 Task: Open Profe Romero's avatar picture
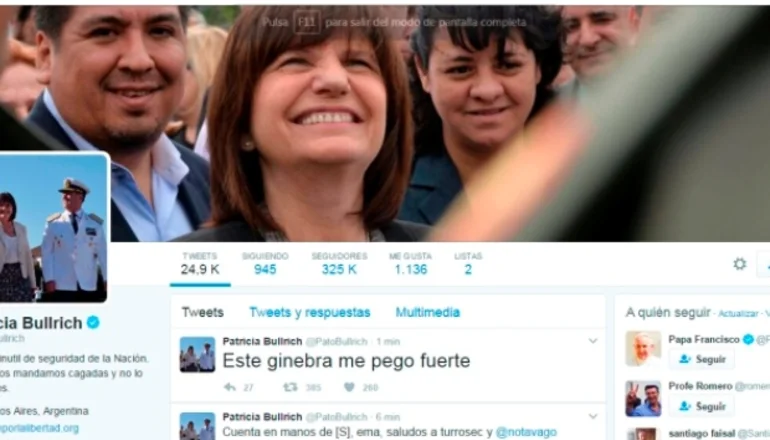tap(643, 398)
